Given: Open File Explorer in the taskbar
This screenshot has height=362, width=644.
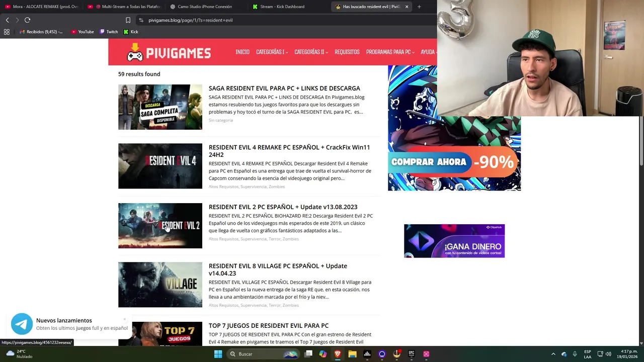Looking at the screenshot, I should click(x=352, y=354).
